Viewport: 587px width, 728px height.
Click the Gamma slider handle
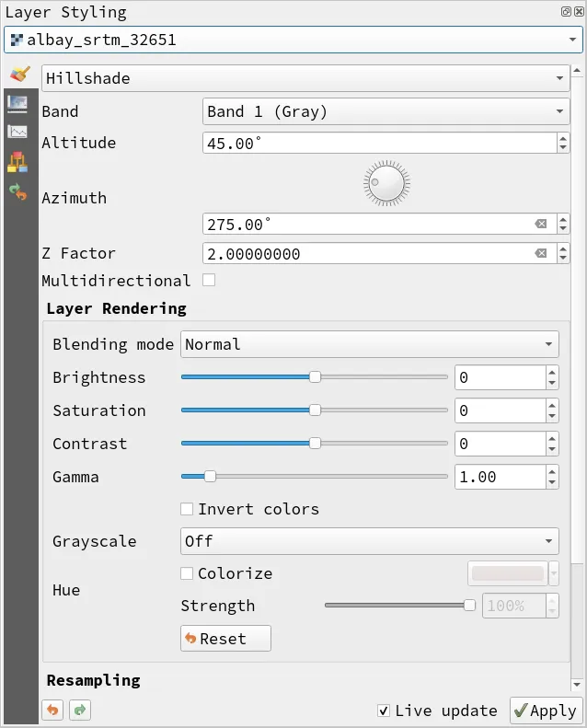pos(210,477)
